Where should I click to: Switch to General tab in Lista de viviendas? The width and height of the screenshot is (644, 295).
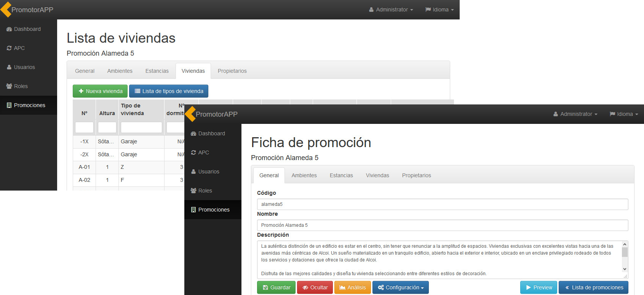tap(85, 71)
